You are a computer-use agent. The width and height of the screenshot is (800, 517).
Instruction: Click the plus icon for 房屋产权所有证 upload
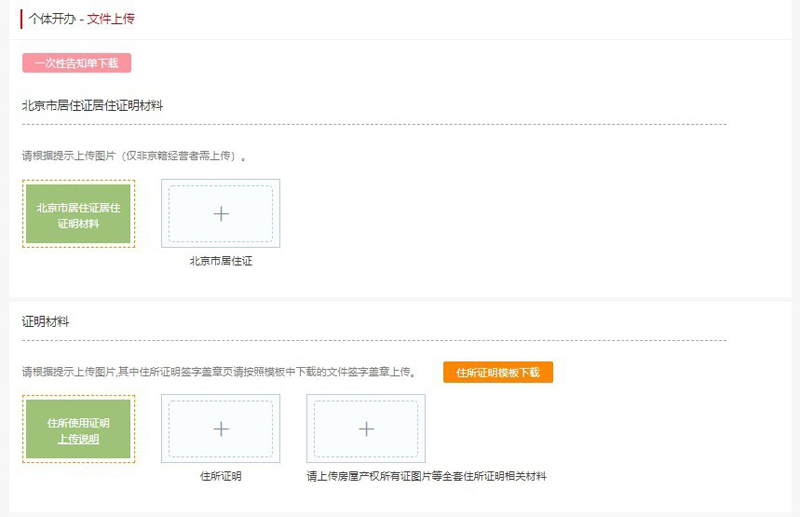tap(366, 428)
